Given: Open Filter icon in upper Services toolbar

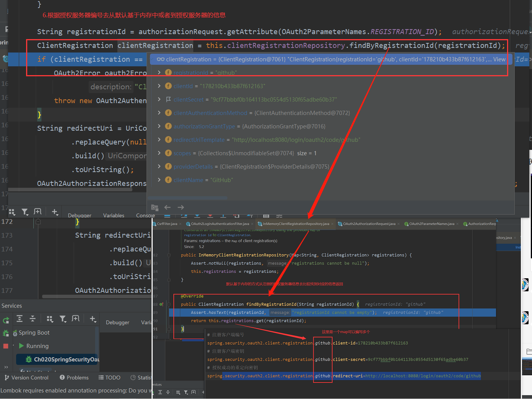Looking at the screenshot, I should point(25,212).
